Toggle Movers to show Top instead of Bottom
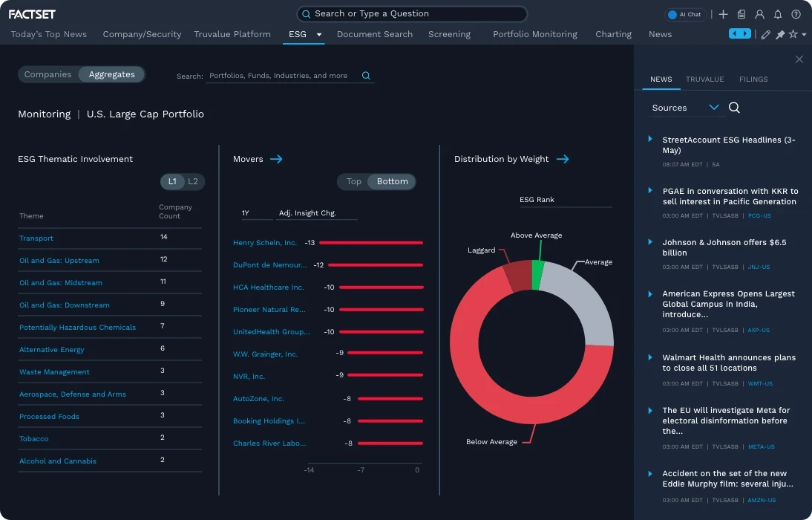812x520 pixels. pyautogui.click(x=353, y=181)
